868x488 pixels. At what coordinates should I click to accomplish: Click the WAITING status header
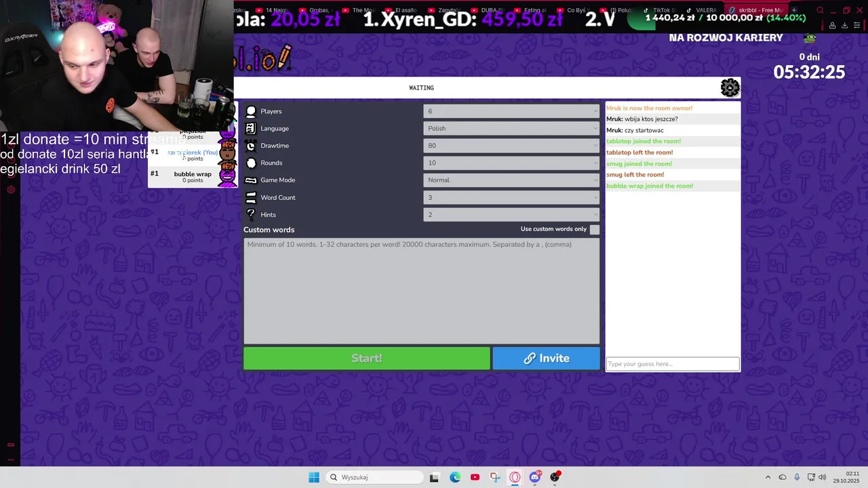coord(421,87)
